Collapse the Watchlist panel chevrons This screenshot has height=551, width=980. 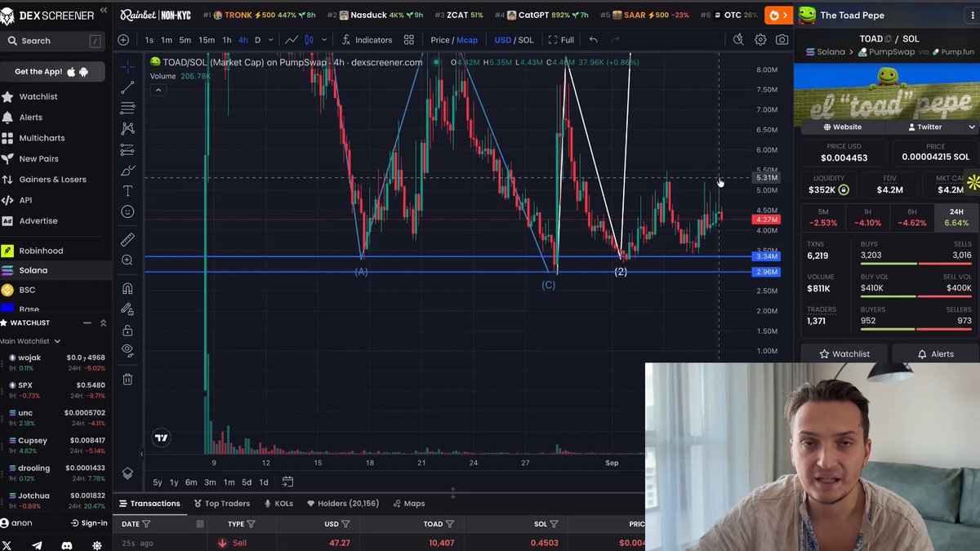[103, 322]
